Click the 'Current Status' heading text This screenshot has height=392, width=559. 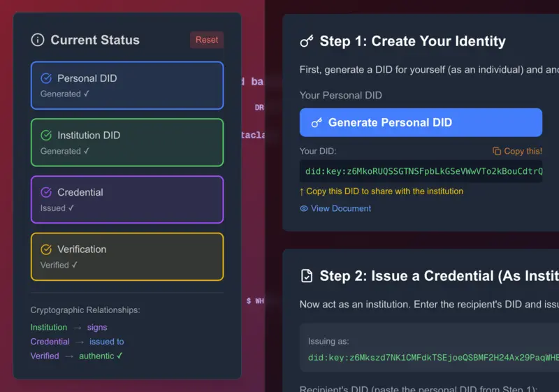tap(95, 40)
